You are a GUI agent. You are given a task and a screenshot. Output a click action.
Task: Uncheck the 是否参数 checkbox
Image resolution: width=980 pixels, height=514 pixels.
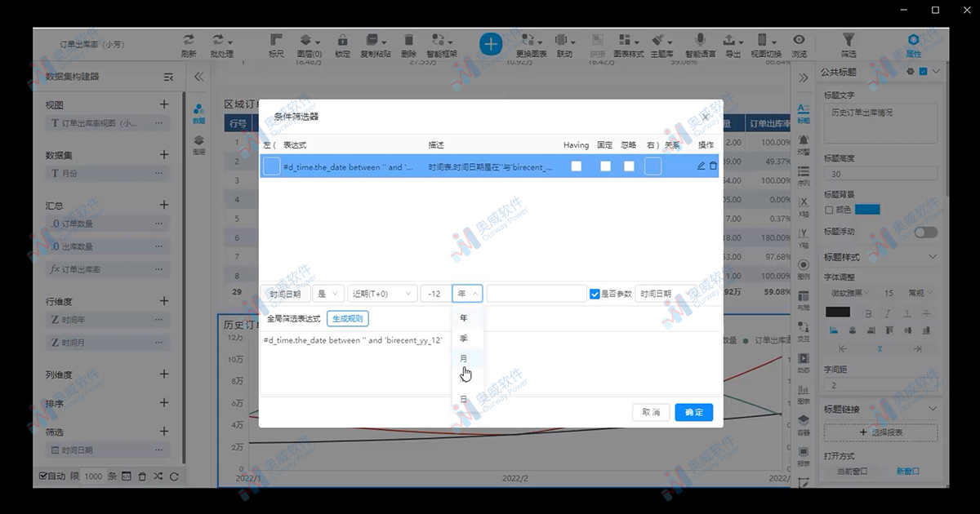pos(595,294)
